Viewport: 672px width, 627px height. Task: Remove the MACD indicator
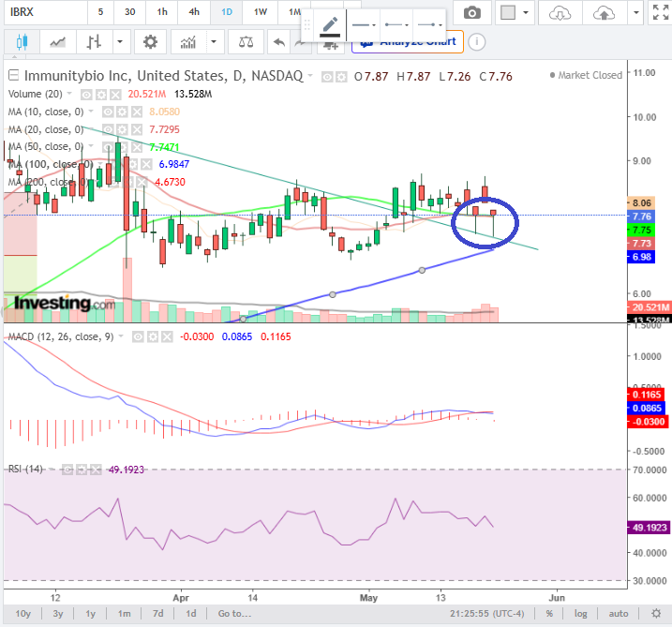pyautogui.click(x=167, y=336)
